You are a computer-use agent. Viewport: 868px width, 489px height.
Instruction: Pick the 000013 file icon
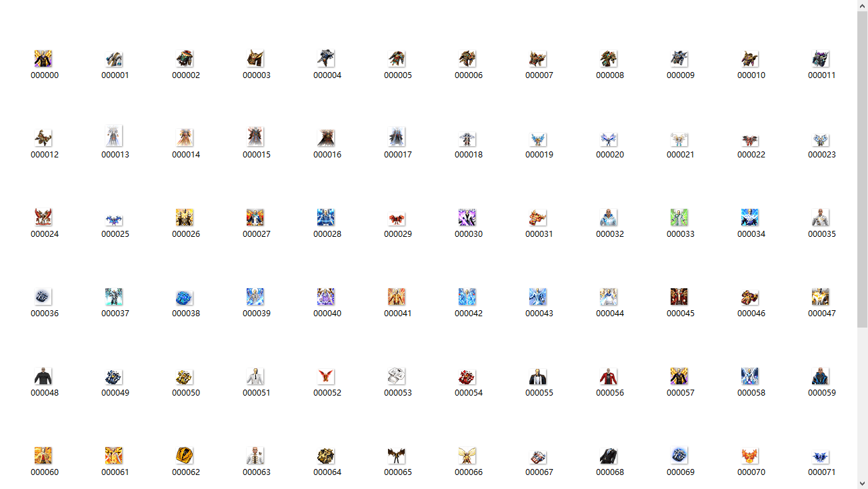115,137
